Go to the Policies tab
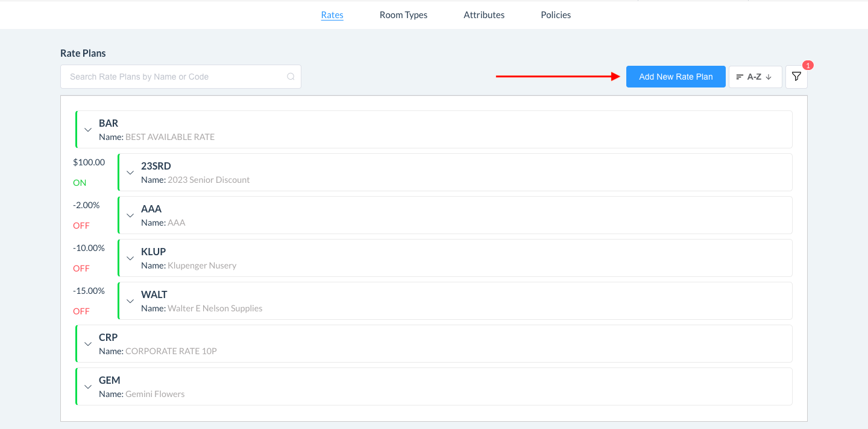The width and height of the screenshot is (868, 429). [556, 15]
